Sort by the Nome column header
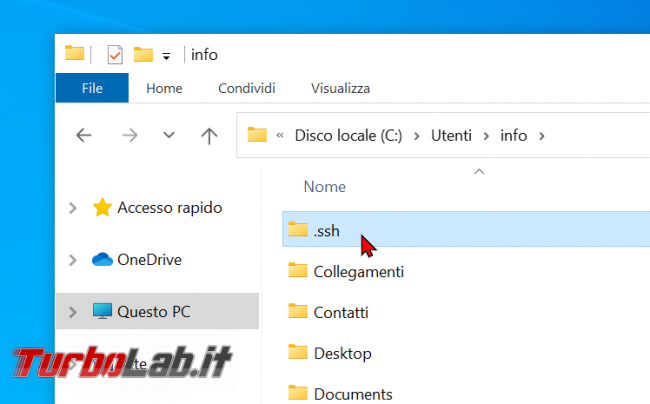This screenshot has height=404, width=650. pyautogui.click(x=325, y=187)
